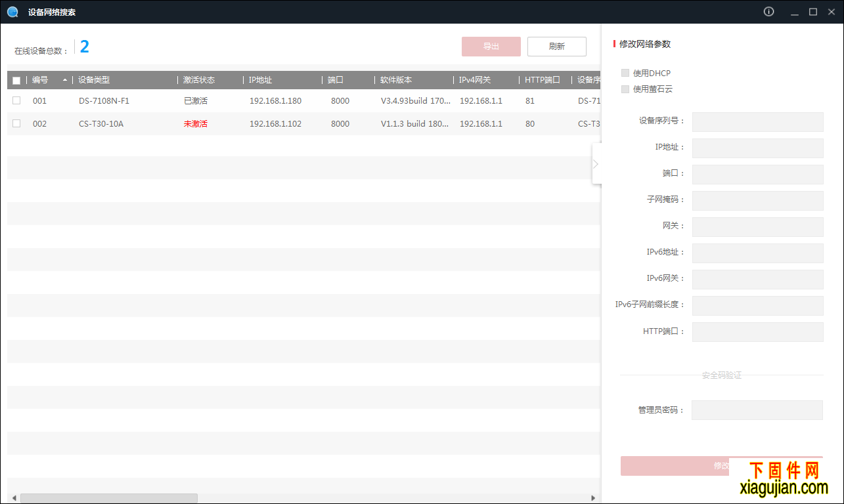Screen dimensions: 844x504
Task: Click the scrollbar left arrow
Action: (13, 498)
